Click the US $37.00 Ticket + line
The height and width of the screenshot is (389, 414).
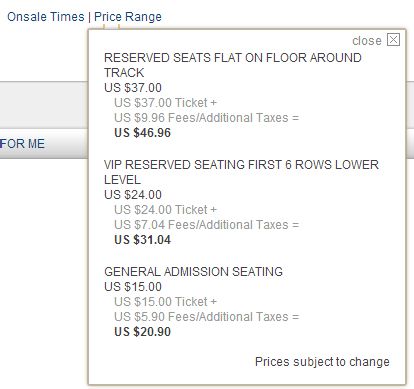pos(165,103)
